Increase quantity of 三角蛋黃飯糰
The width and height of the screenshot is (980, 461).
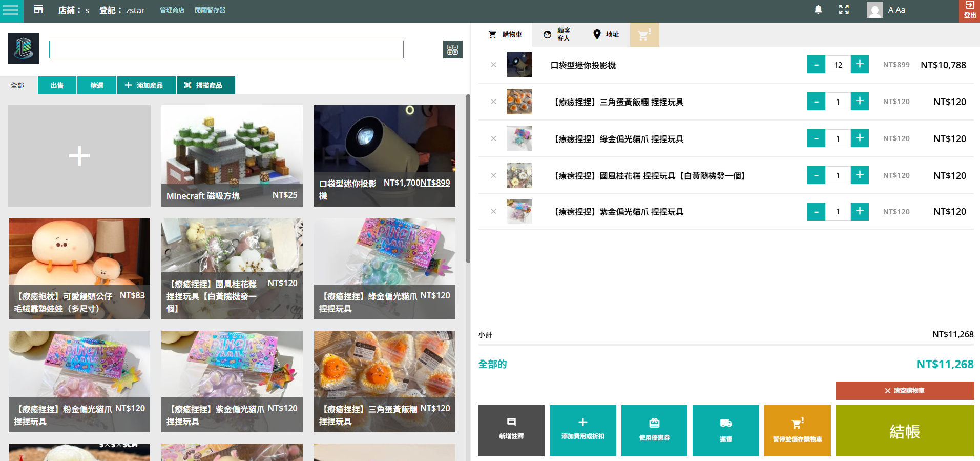click(860, 102)
